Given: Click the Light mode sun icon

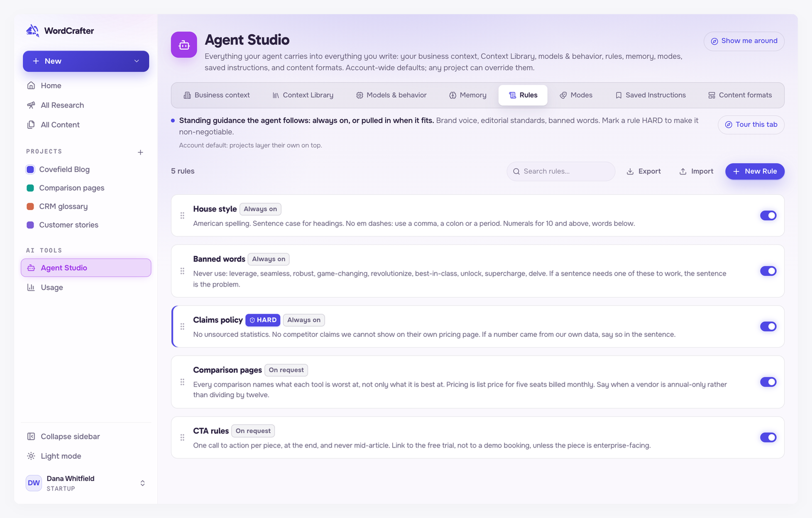Looking at the screenshot, I should coord(31,456).
